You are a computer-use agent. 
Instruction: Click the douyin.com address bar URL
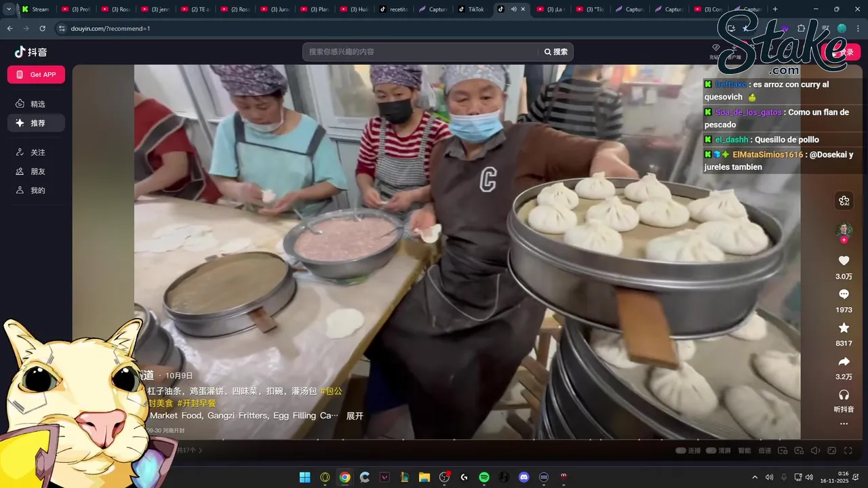[x=110, y=28]
